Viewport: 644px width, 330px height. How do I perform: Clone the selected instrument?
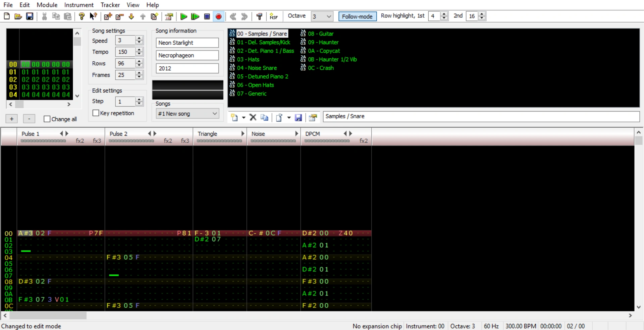tap(264, 118)
